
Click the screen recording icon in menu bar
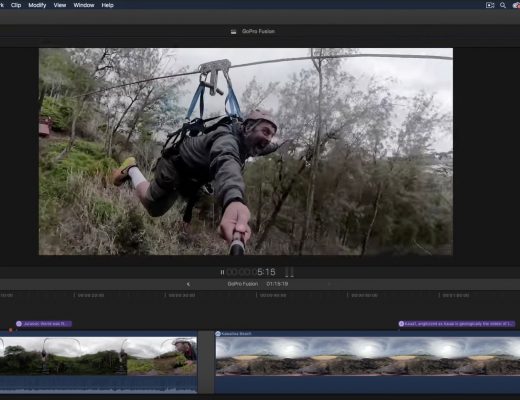(490, 5)
